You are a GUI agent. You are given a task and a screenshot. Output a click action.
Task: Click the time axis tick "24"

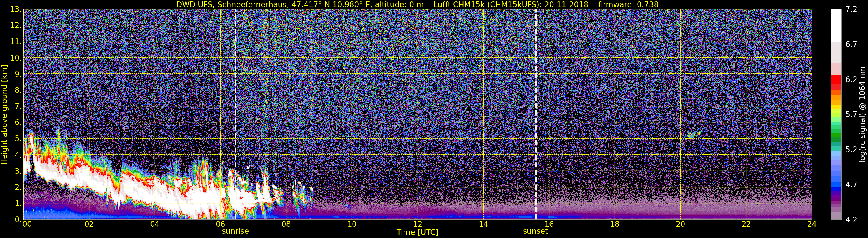[812, 224]
